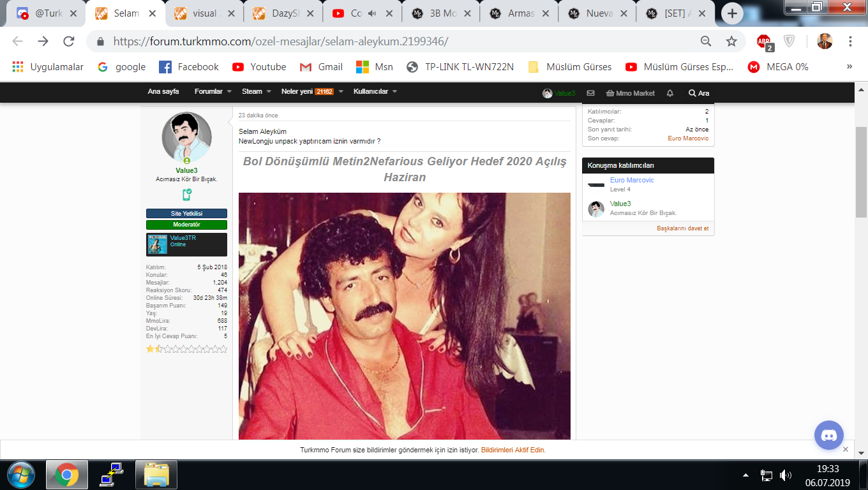Open the notifications bell icon
Image resolution: width=868 pixels, height=490 pixels.
click(x=670, y=93)
